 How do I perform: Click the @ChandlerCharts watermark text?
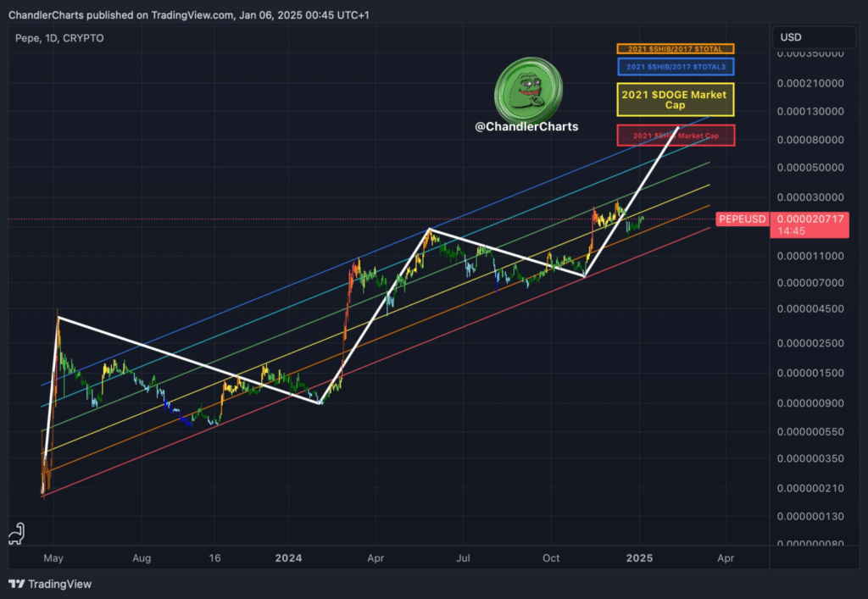click(x=526, y=126)
